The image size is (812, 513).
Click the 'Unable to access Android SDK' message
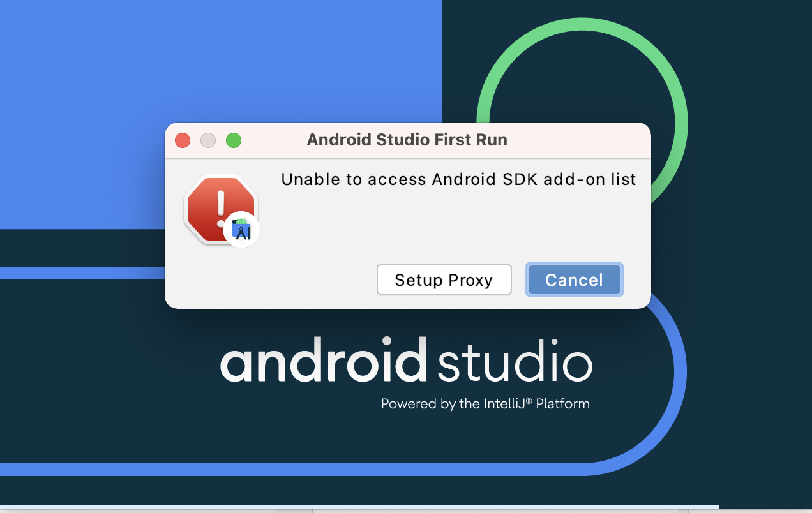coord(458,180)
